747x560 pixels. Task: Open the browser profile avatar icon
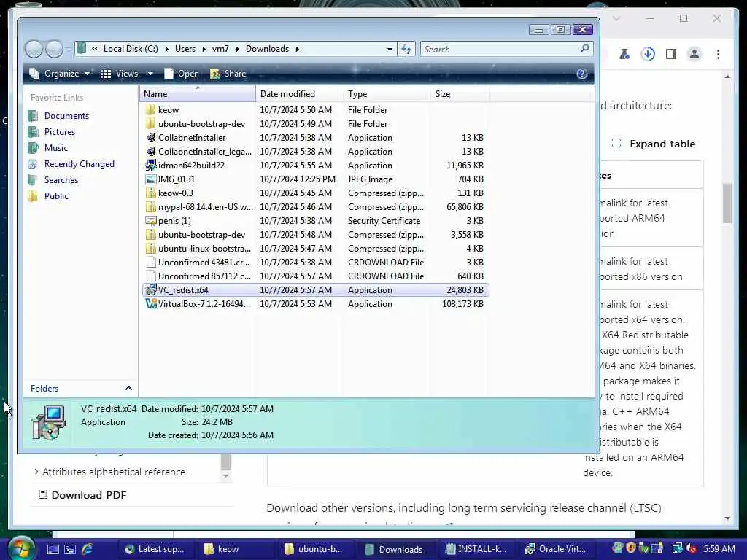(694, 54)
